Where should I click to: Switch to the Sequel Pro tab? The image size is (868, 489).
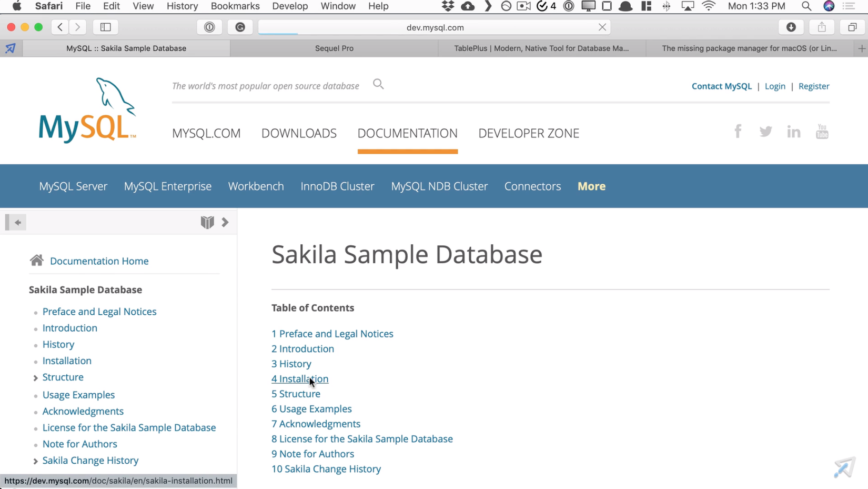coord(334,48)
